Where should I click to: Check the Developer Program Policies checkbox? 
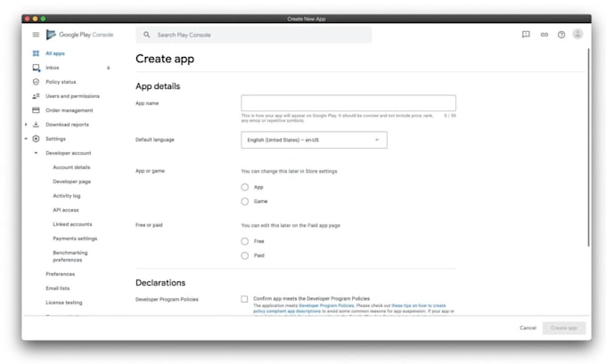[244, 299]
